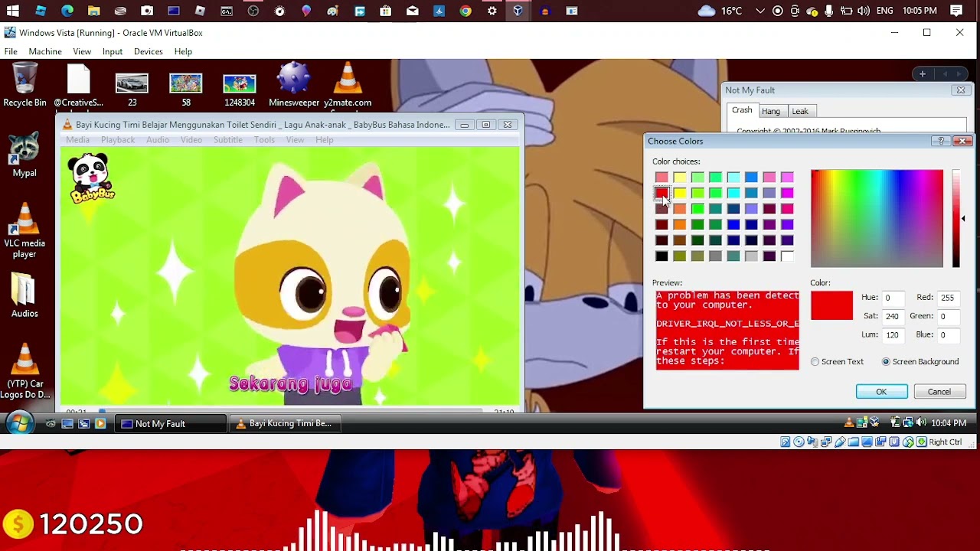Open File Explorer on host taskbar
This screenshot has width=980, height=551.
coord(93,11)
